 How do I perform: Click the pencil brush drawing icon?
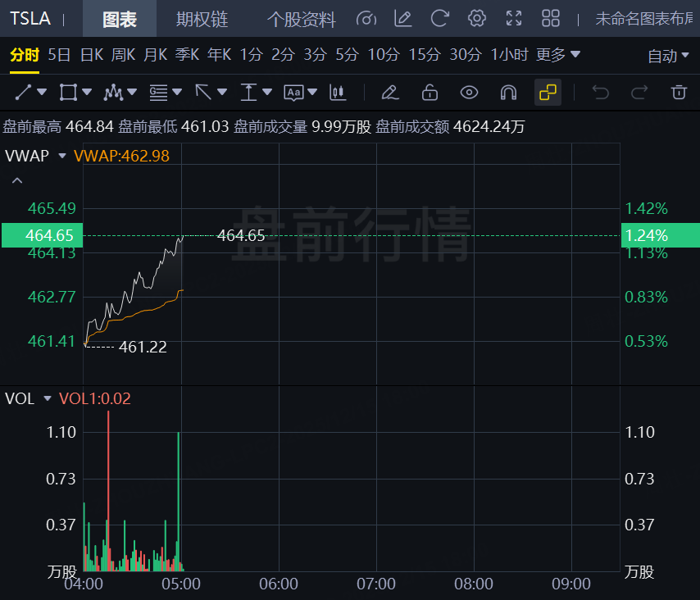[389, 93]
